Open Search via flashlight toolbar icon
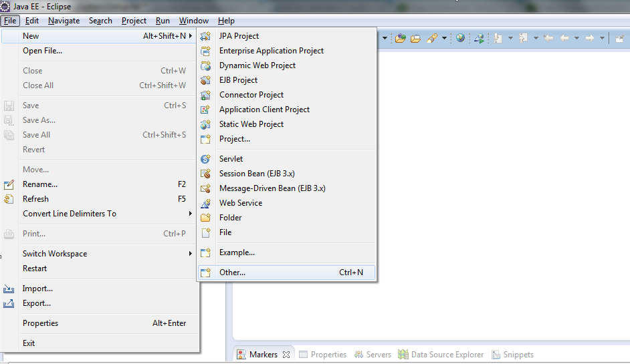 coord(432,39)
